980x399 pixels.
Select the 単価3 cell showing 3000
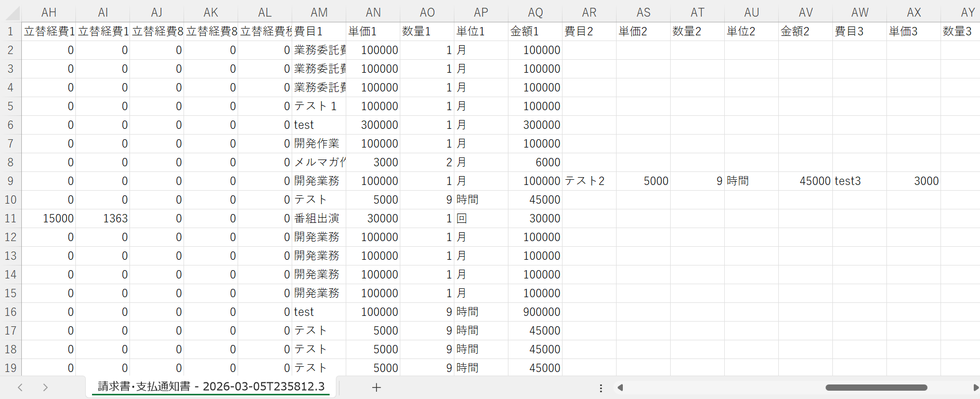[914, 181]
